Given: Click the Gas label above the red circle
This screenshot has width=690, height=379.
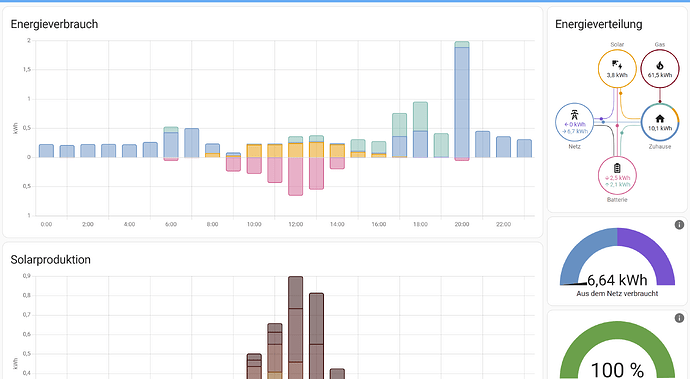Looking at the screenshot, I should [x=660, y=44].
